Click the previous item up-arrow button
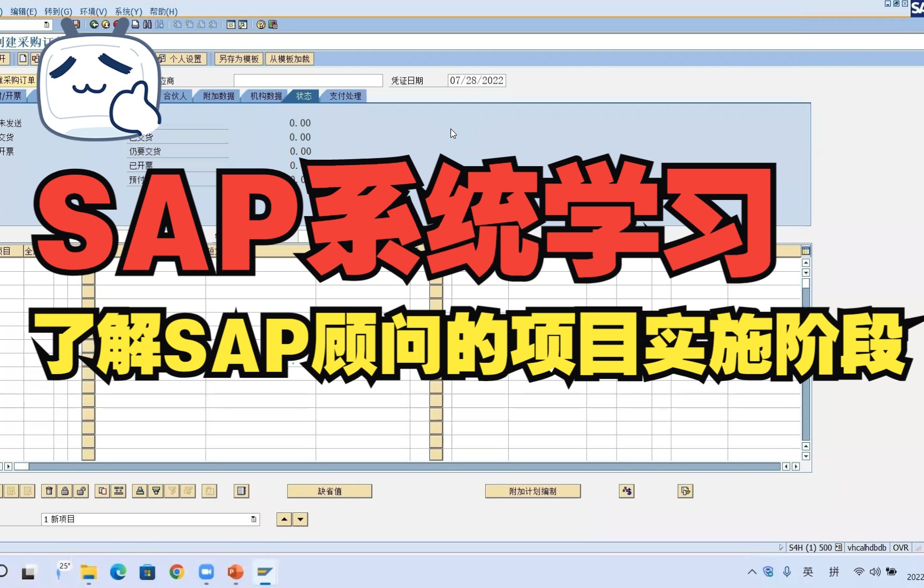924x588 pixels. [x=284, y=519]
